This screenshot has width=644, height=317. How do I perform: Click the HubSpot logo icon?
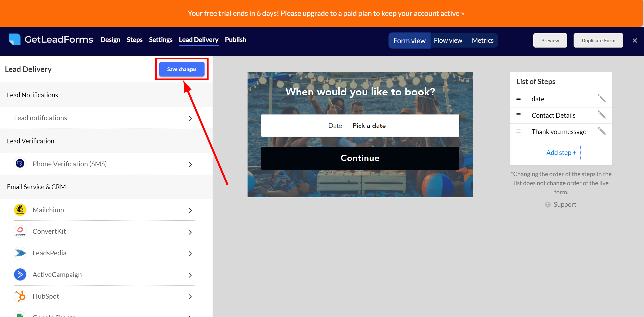click(x=20, y=296)
